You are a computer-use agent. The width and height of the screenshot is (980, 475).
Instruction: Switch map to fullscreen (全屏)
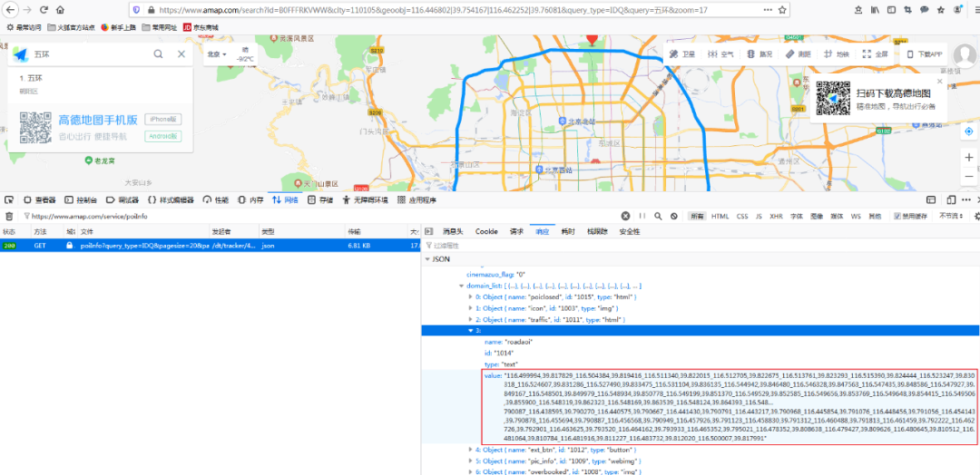click(x=875, y=54)
